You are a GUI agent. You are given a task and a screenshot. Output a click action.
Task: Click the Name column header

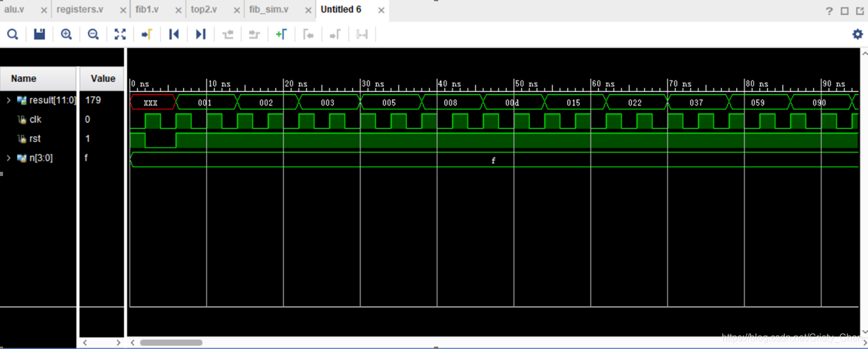click(x=39, y=78)
